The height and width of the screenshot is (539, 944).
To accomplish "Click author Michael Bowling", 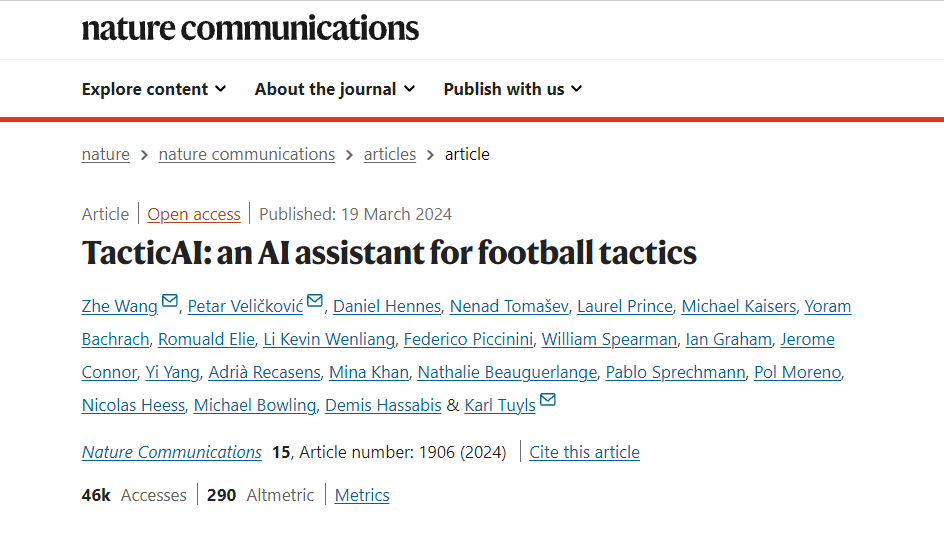I will point(255,405).
